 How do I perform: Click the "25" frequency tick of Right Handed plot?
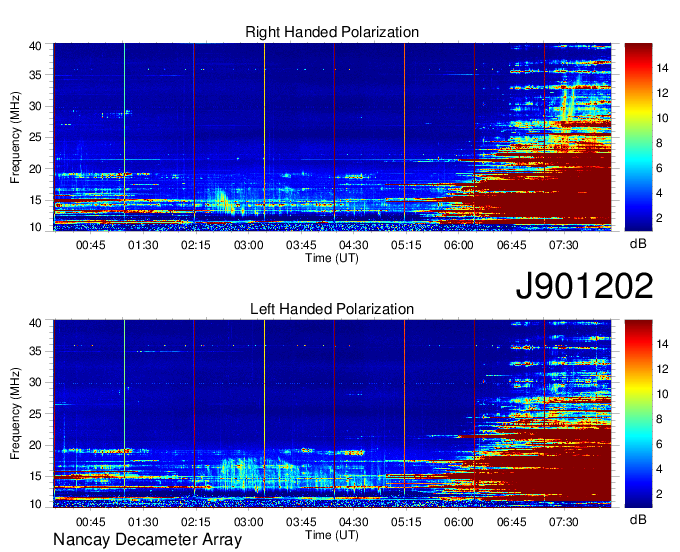36,137
